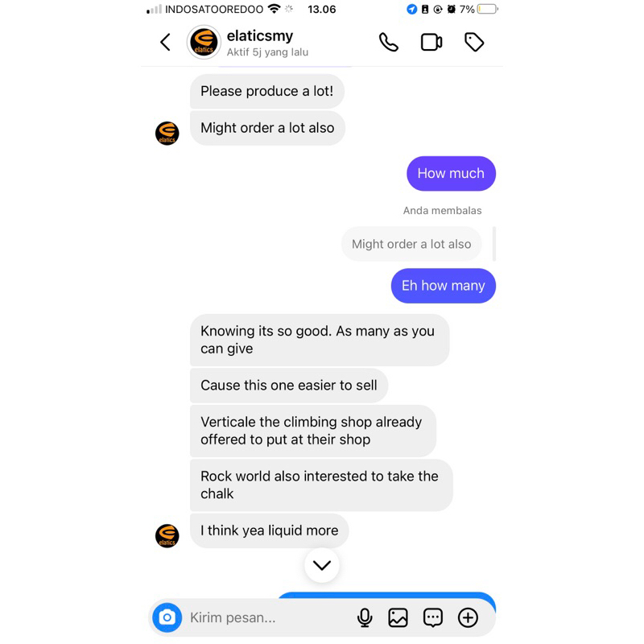
Task: Tap elatics avatar beside "I think yea liquid more"
Action: 167,536
